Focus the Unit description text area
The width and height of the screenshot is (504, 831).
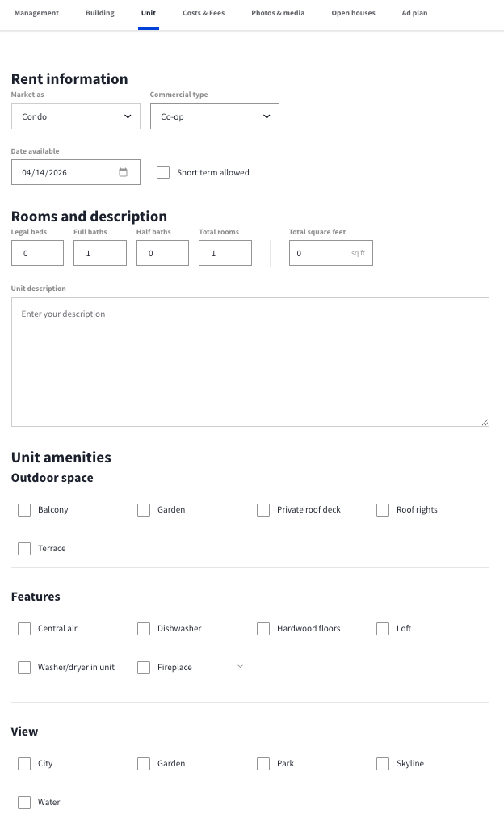pyautogui.click(x=250, y=362)
